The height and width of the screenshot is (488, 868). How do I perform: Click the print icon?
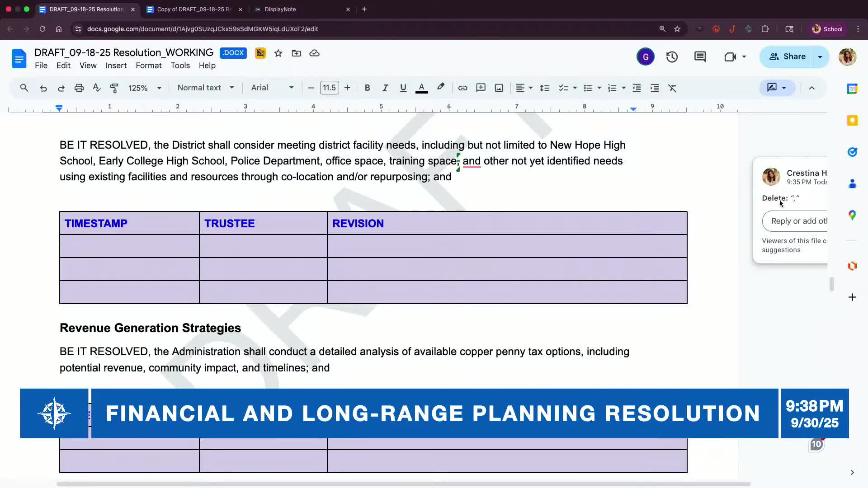[79, 88]
